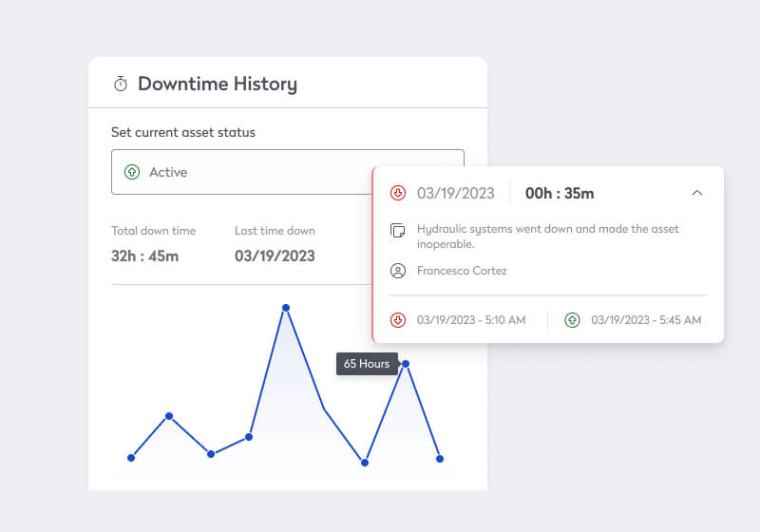The width and height of the screenshot is (760, 532).
Task: Click the red down icon before 5:10 AM
Action: tap(398, 320)
